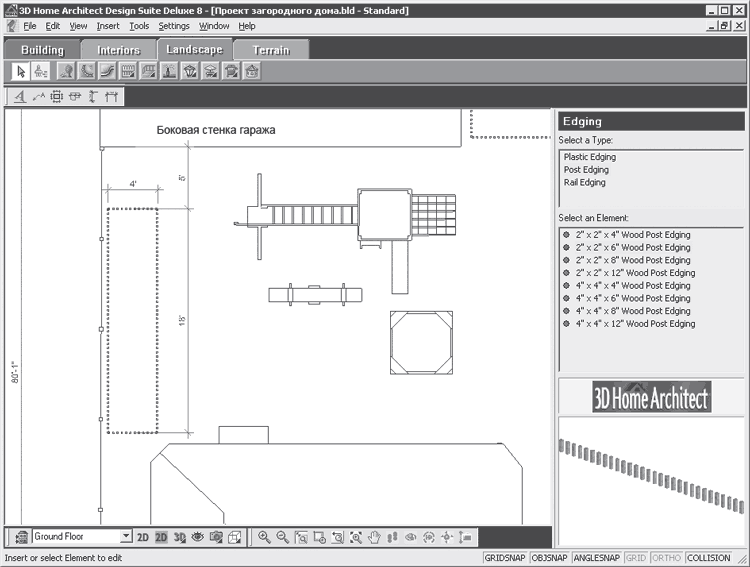
Task: Toggle ORTHO mode in the status bar
Action: [x=666, y=558]
